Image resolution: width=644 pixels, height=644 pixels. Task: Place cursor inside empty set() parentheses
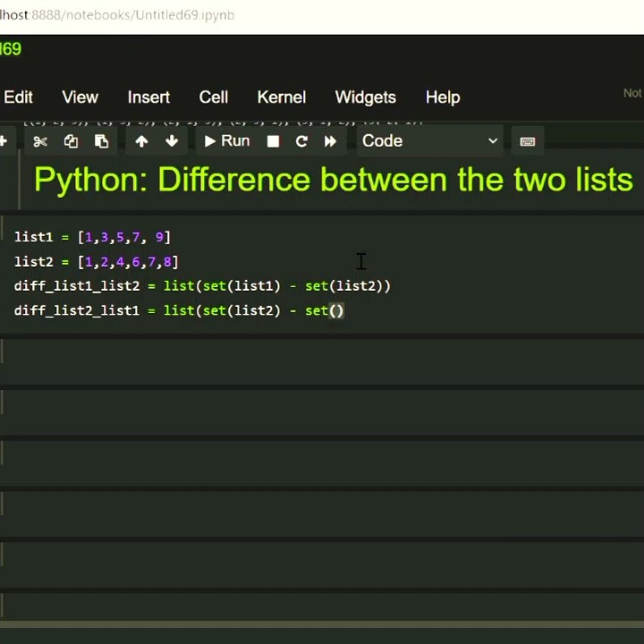336,310
